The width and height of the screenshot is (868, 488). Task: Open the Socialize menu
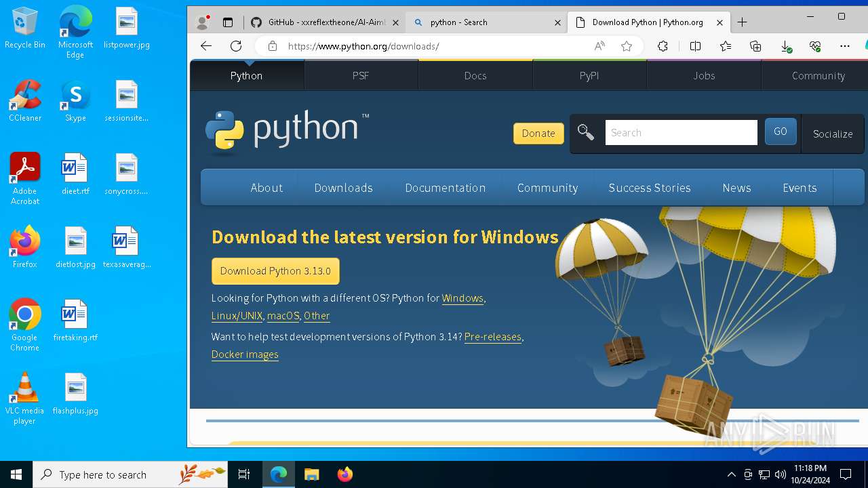pos(833,134)
